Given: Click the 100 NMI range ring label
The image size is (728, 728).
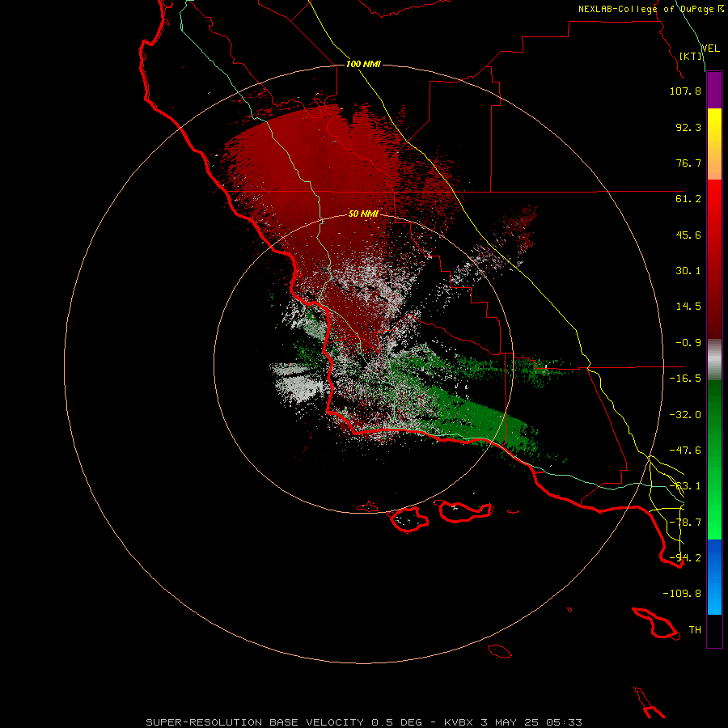Looking at the screenshot, I should (x=363, y=64).
